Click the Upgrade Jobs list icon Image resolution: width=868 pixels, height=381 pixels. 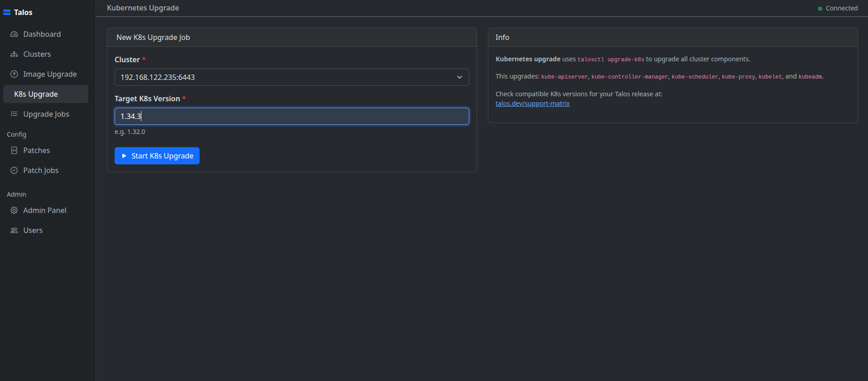[x=14, y=114]
